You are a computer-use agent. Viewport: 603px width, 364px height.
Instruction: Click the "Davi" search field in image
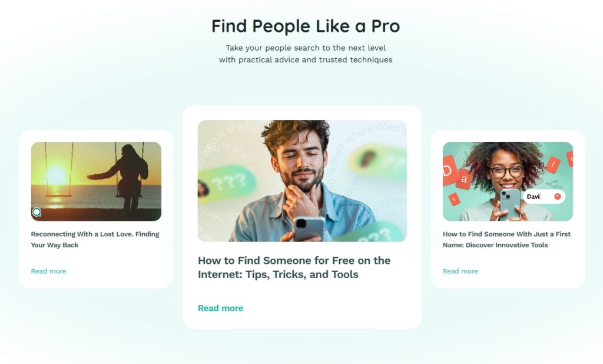coord(544,197)
